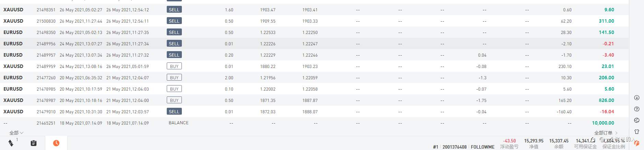Click profit value 826.00
This screenshot has height=150, width=644.
[x=606, y=100]
